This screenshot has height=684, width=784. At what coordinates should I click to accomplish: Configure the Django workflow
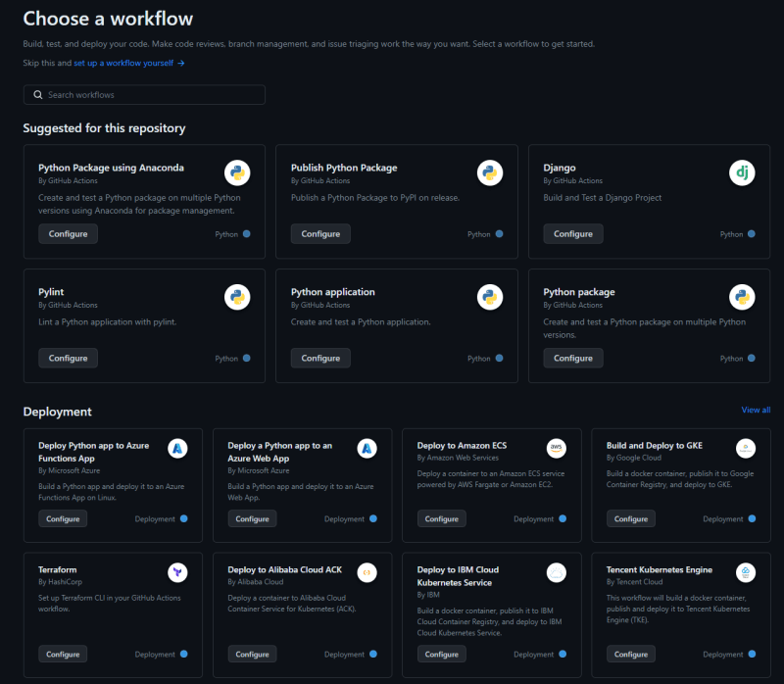573,234
